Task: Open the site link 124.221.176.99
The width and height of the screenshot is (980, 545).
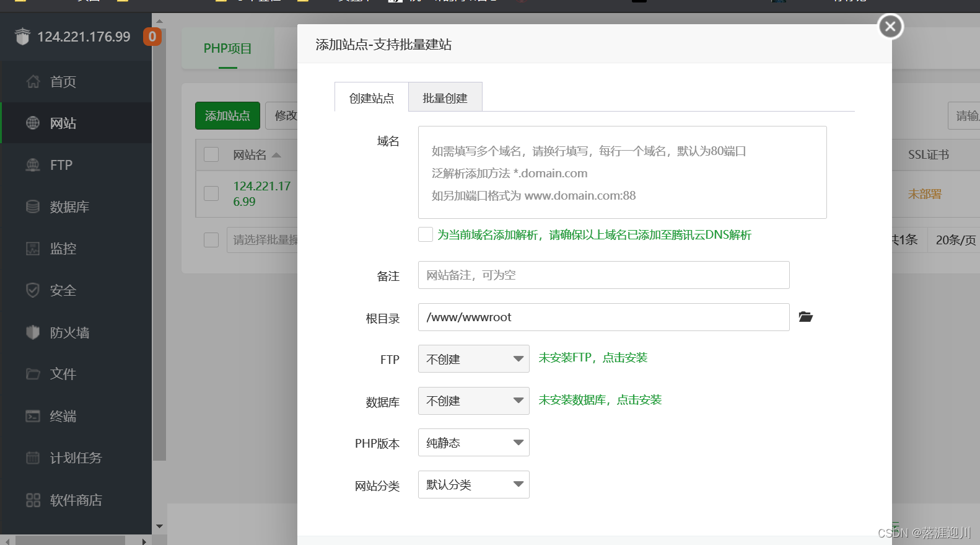Action: (262, 193)
